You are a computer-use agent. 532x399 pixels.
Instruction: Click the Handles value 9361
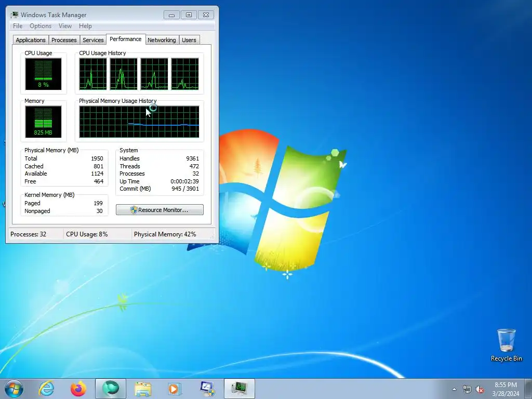[x=192, y=158]
